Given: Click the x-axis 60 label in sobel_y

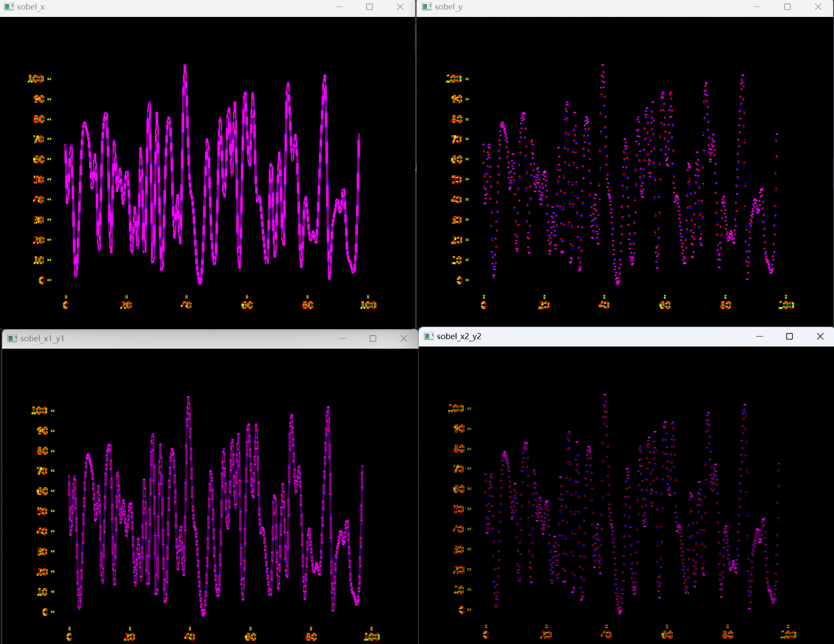Looking at the screenshot, I should click(665, 305).
